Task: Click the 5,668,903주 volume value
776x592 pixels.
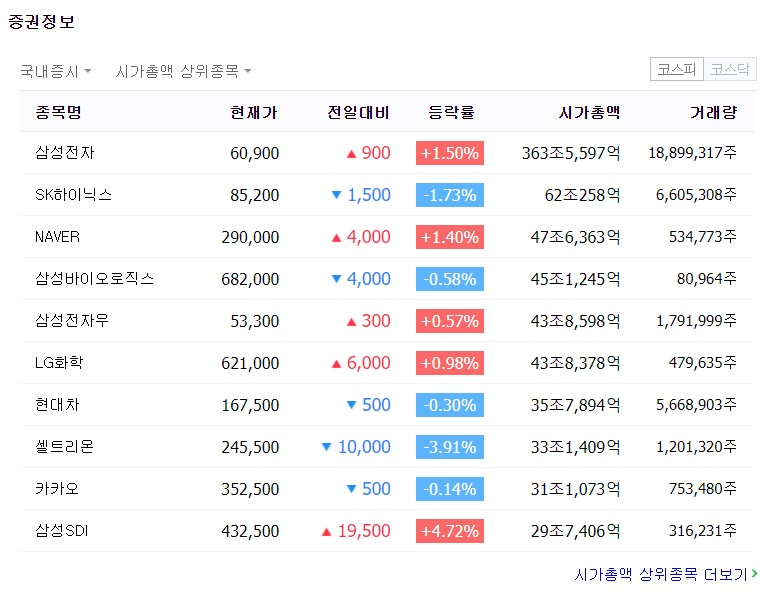Action: (x=696, y=405)
